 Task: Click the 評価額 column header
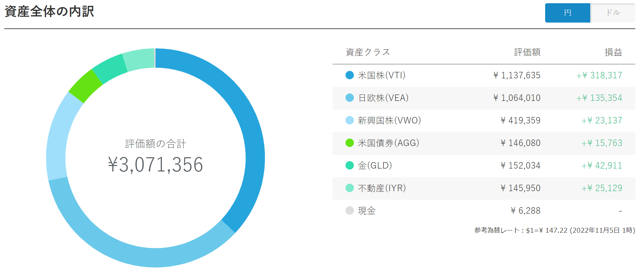tap(527, 52)
